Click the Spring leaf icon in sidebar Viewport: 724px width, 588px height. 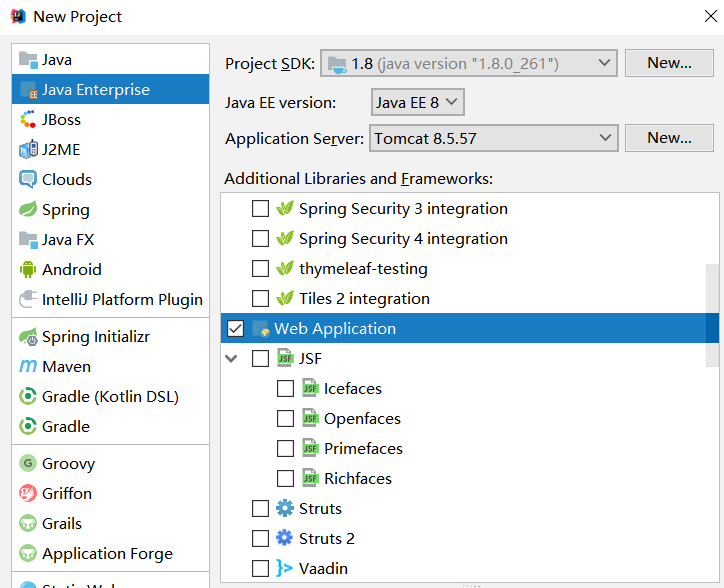pyautogui.click(x=28, y=209)
